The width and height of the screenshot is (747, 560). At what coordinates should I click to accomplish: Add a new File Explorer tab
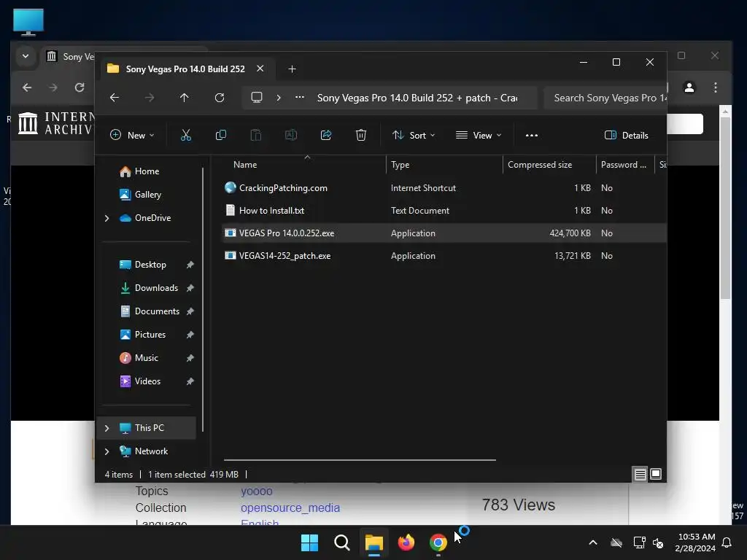click(x=292, y=69)
